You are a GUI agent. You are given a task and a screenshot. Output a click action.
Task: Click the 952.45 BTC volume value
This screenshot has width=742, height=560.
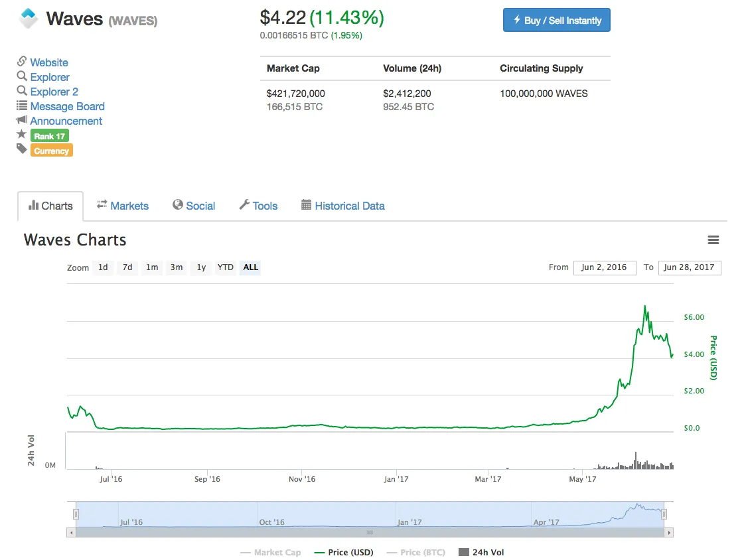[x=408, y=107]
